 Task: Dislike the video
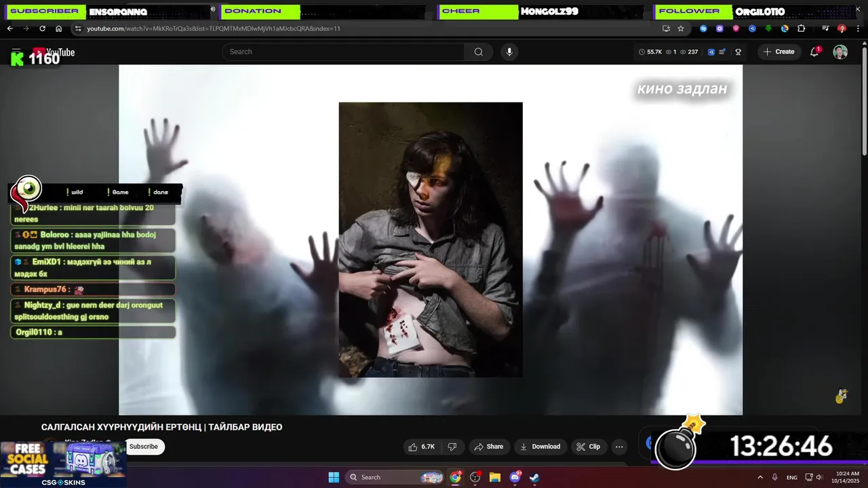tap(452, 447)
